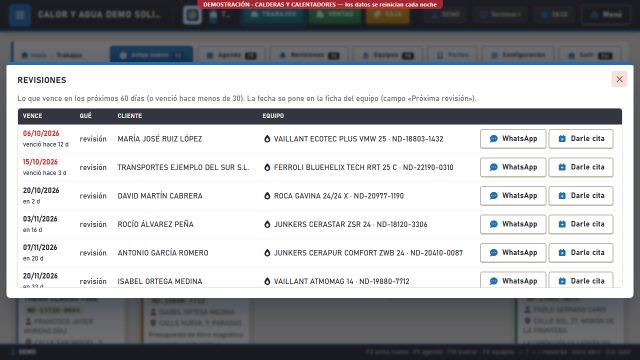The image size is (640, 360).
Task: Open the hamburger menu in the top bar
Action: point(20,15)
